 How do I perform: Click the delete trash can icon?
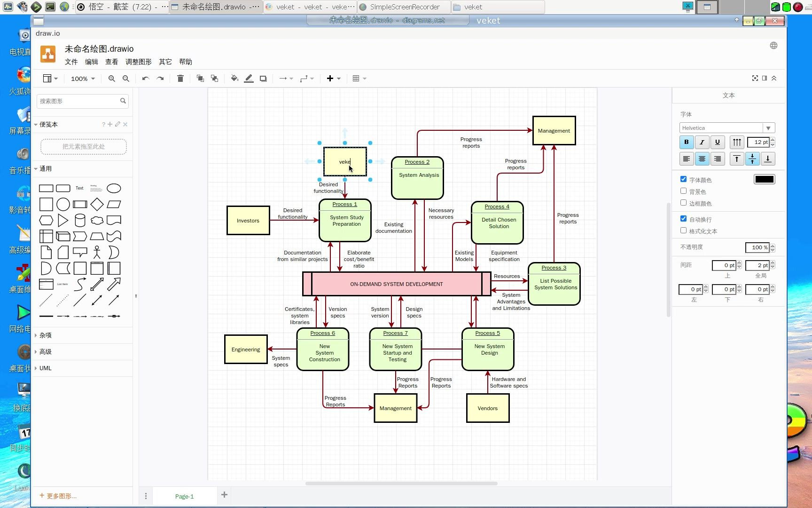pyautogui.click(x=180, y=79)
